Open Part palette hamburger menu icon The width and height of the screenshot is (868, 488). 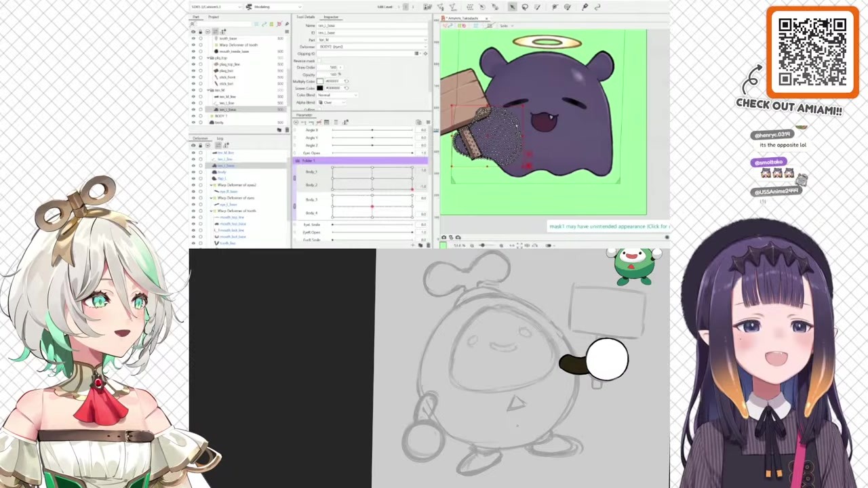pos(287,32)
